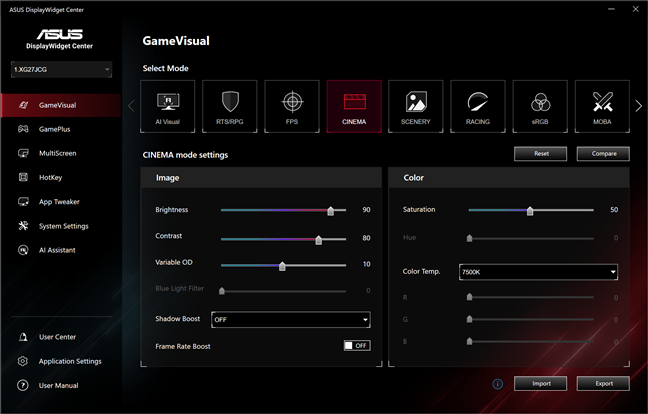The image size is (648, 414).
Task: Choose the MOBA crossed swords mode
Action: coord(602,106)
